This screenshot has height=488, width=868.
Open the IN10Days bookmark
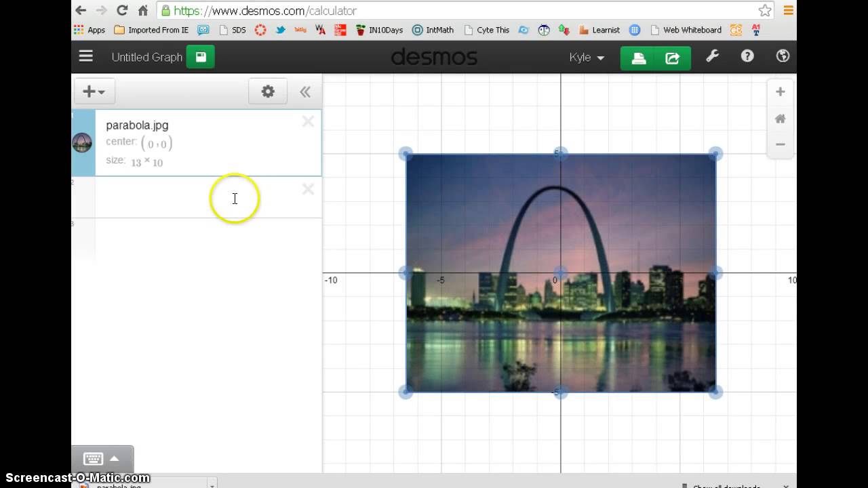[380, 30]
